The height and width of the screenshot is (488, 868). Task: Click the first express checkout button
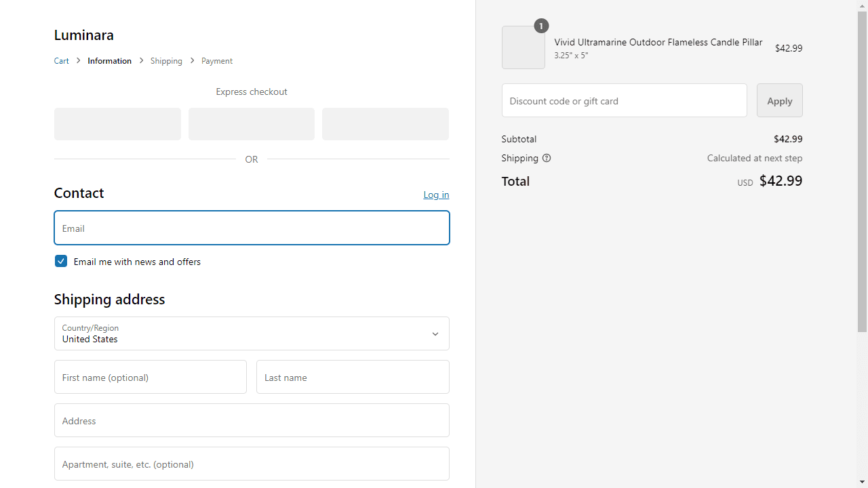(x=117, y=124)
